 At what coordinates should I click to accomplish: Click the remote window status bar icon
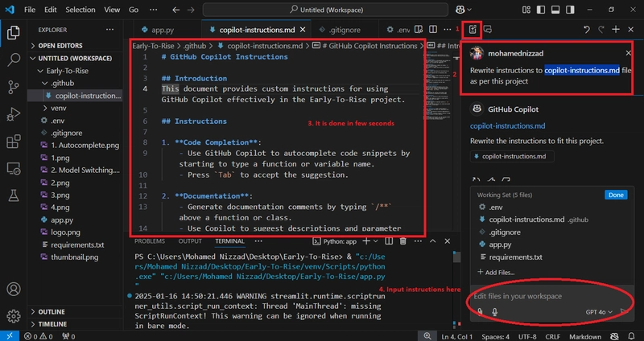pos(9,336)
